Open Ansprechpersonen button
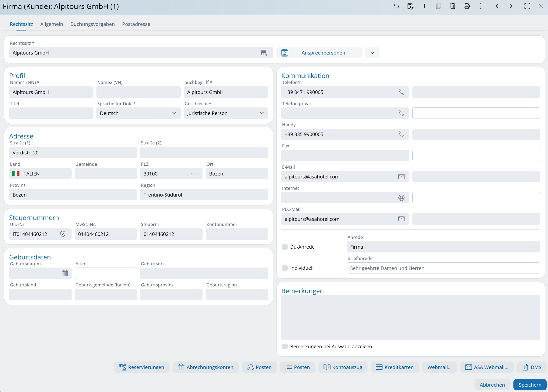This screenshot has width=548, height=392. (319, 53)
